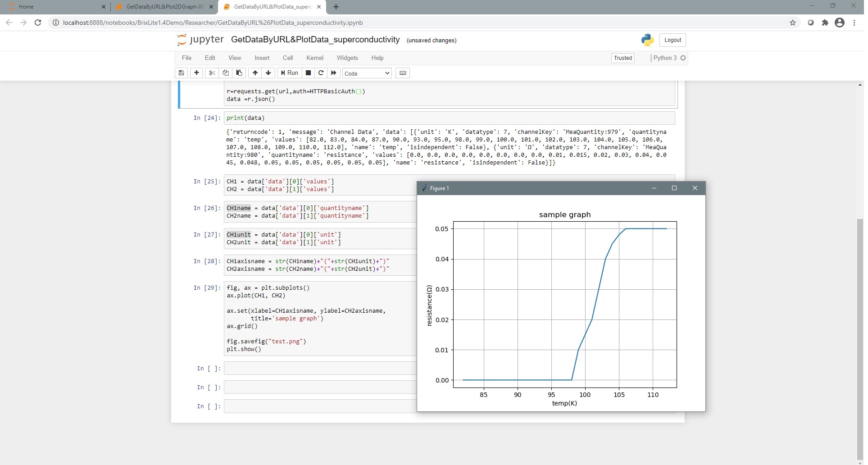Open the command palette keyboard icon

(x=403, y=73)
